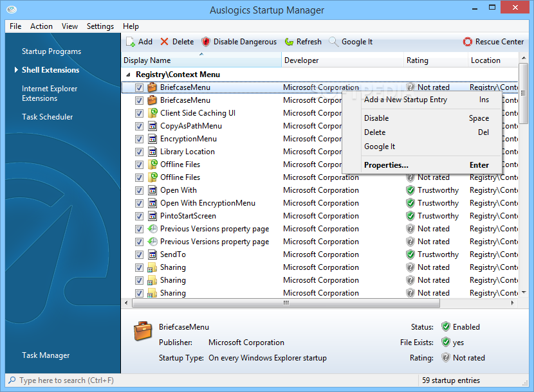The image size is (534, 392).
Task: Open the Action menu
Action: [x=42, y=26]
